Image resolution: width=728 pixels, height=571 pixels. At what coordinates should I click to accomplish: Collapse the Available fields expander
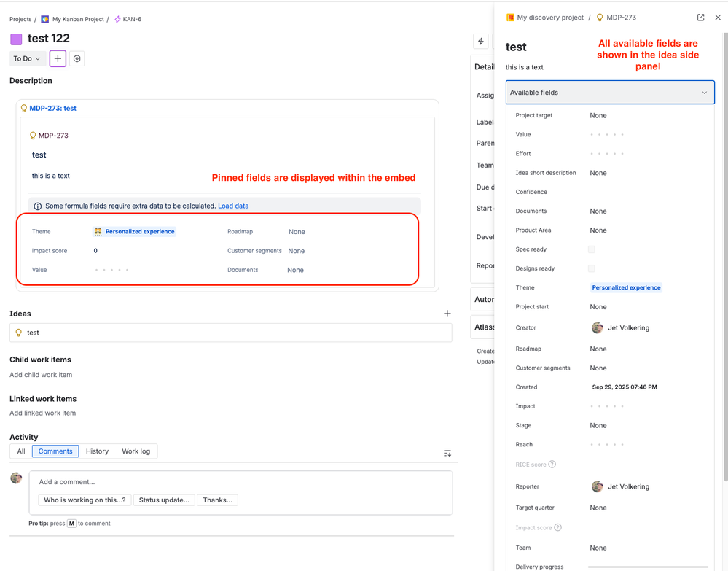coord(610,93)
